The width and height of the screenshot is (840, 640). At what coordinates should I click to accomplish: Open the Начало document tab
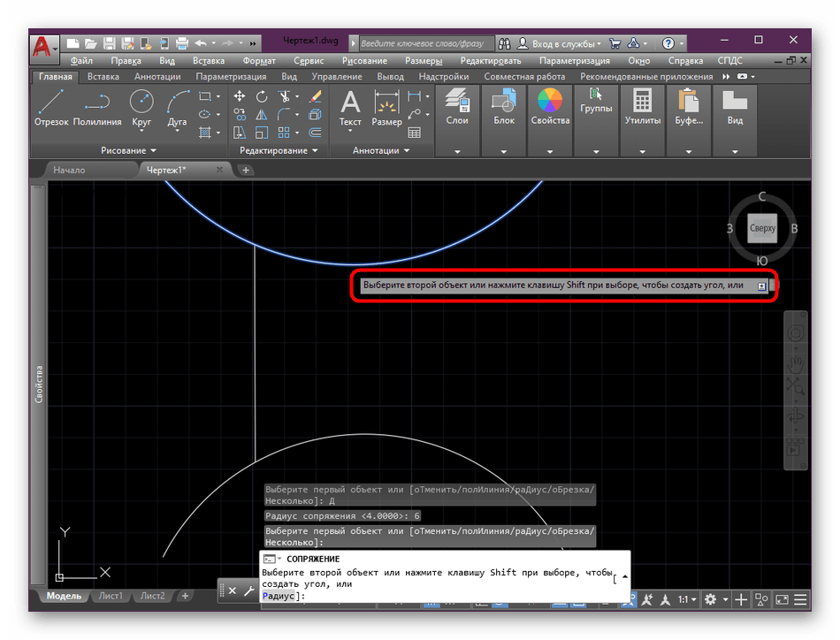tap(69, 170)
